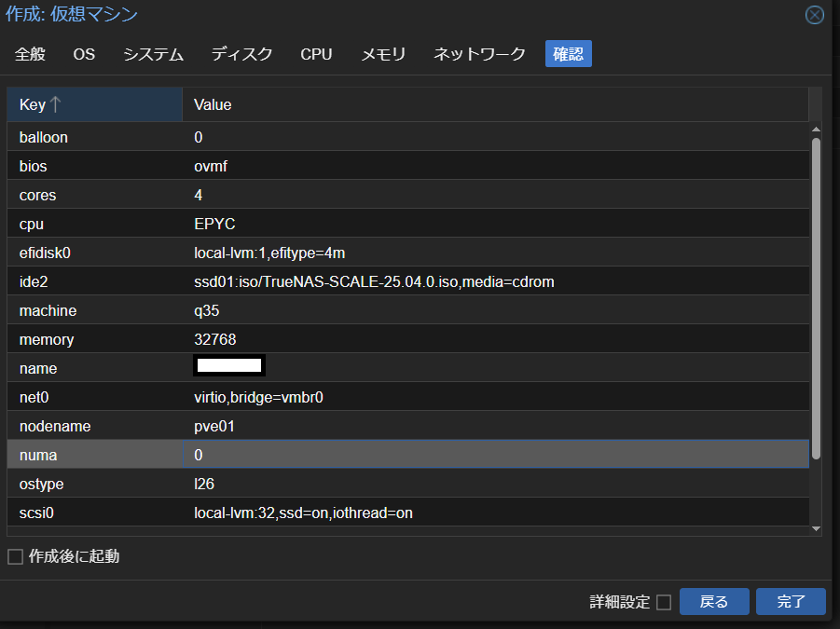Close the Create VM dialog with X icon
Image resolution: width=840 pixels, height=629 pixels.
pos(815,15)
